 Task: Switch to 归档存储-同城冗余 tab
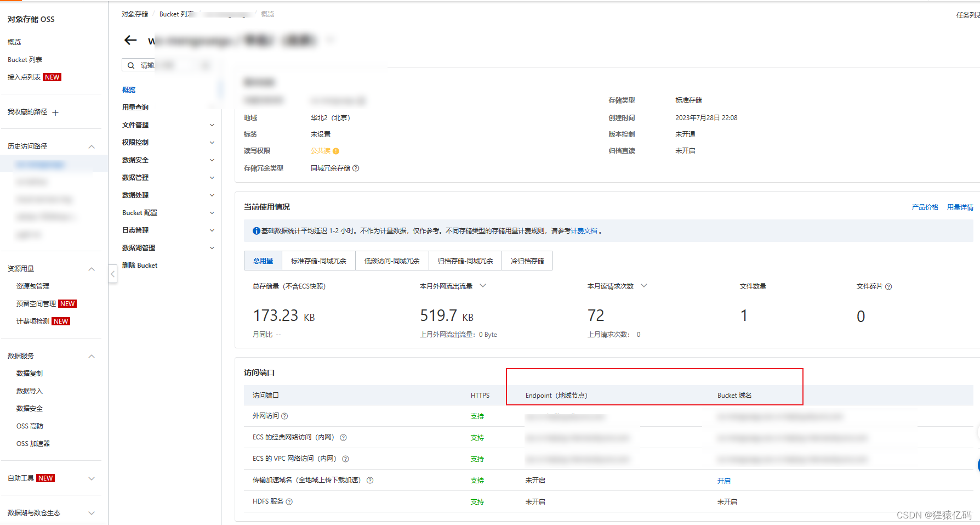tap(465, 261)
